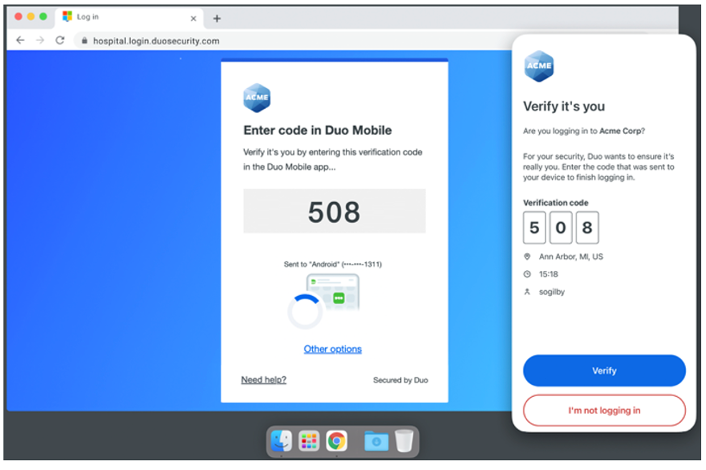Click the ACME logo in login card
This screenshot has height=470, width=706.
point(257,98)
